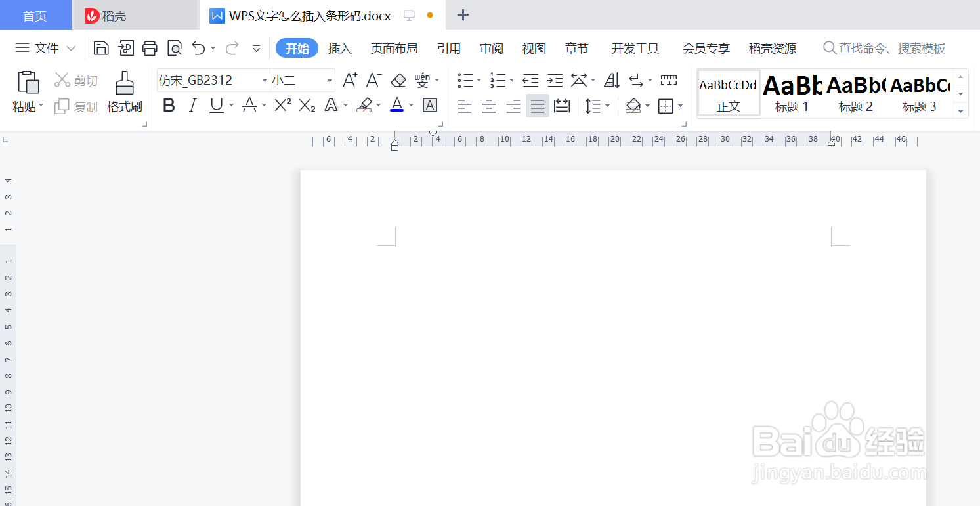Open the 开发工具 ribbon tab

pos(635,49)
